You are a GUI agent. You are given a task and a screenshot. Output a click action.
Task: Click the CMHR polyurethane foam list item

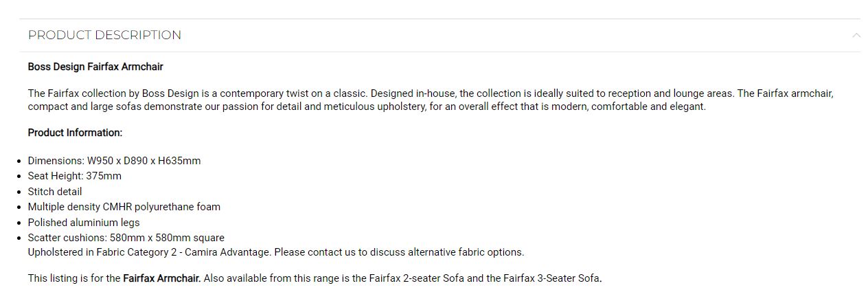coord(124,207)
